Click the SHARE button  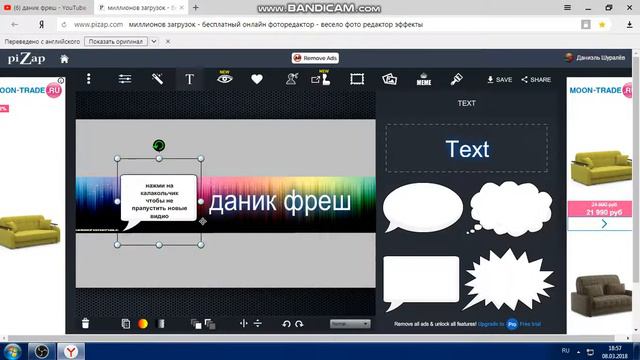click(536, 80)
